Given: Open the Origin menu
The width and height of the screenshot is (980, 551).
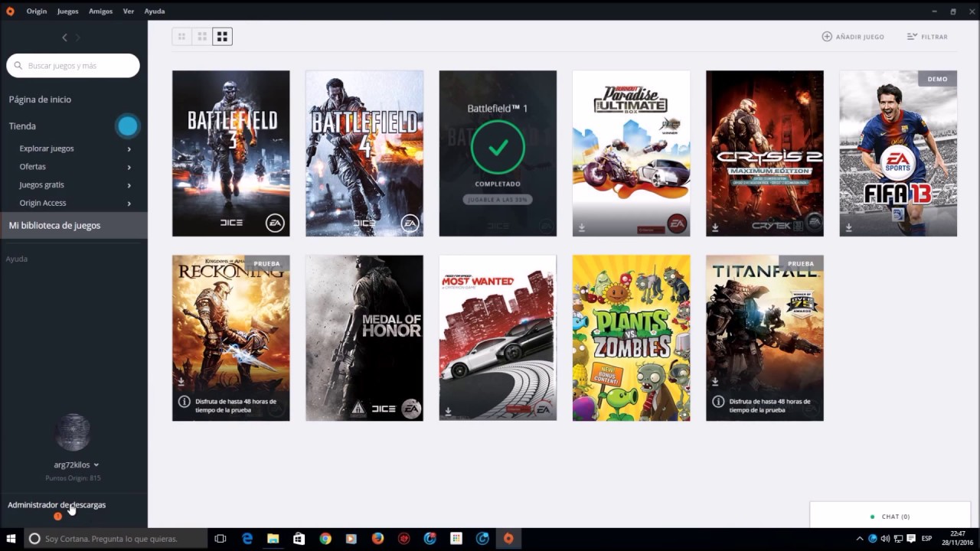Looking at the screenshot, I should pyautogui.click(x=37, y=11).
